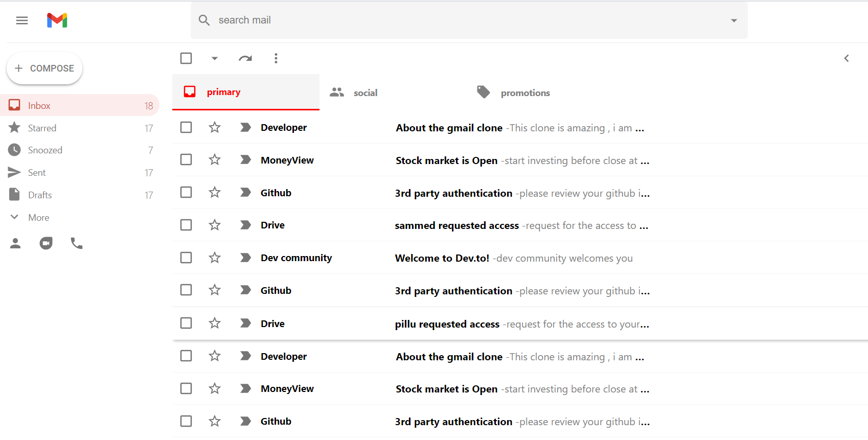The image size is (868, 440).
Task: Tick the select-all checkbox in toolbar
Action: (186, 58)
